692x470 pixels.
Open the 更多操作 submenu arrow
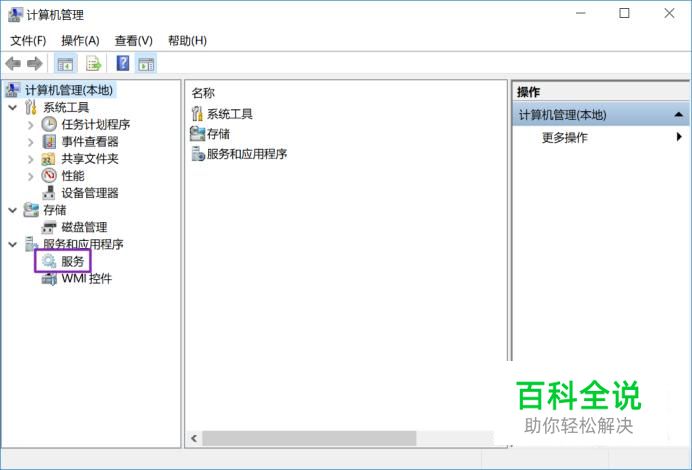tap(679, 137)
